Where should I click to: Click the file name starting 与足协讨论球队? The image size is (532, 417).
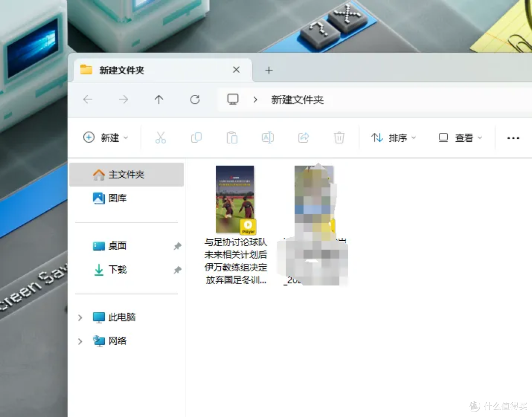(x=236, y=261)
